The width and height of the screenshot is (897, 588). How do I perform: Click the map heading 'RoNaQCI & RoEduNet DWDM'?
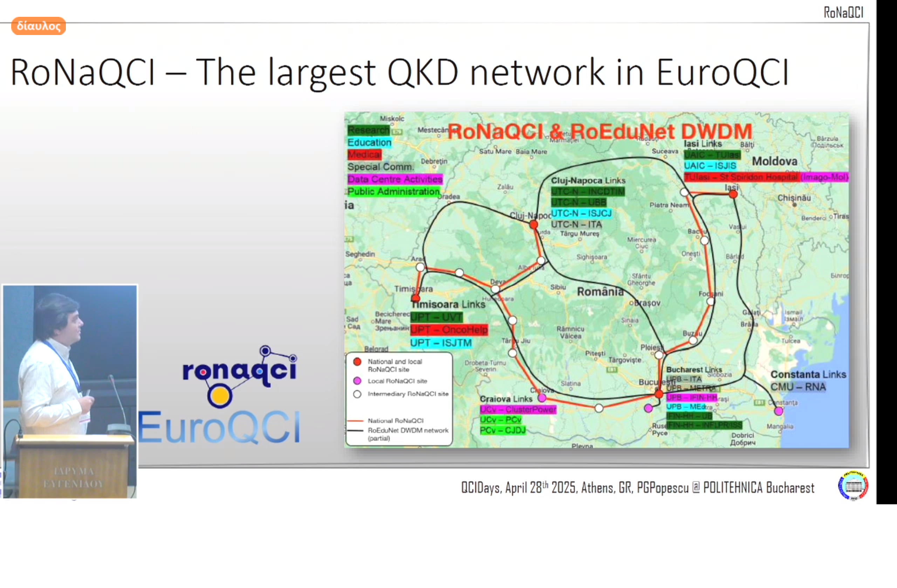[600, 131]
